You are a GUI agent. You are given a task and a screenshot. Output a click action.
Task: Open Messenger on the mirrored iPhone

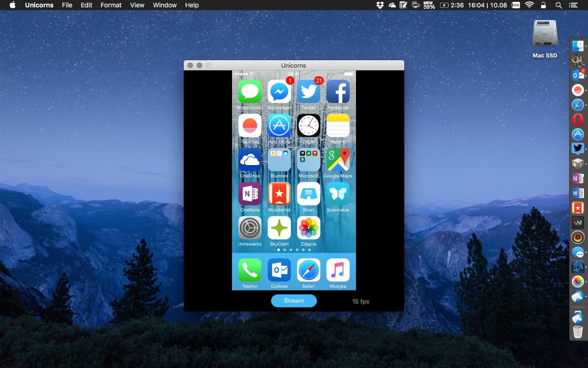[279, 92]
